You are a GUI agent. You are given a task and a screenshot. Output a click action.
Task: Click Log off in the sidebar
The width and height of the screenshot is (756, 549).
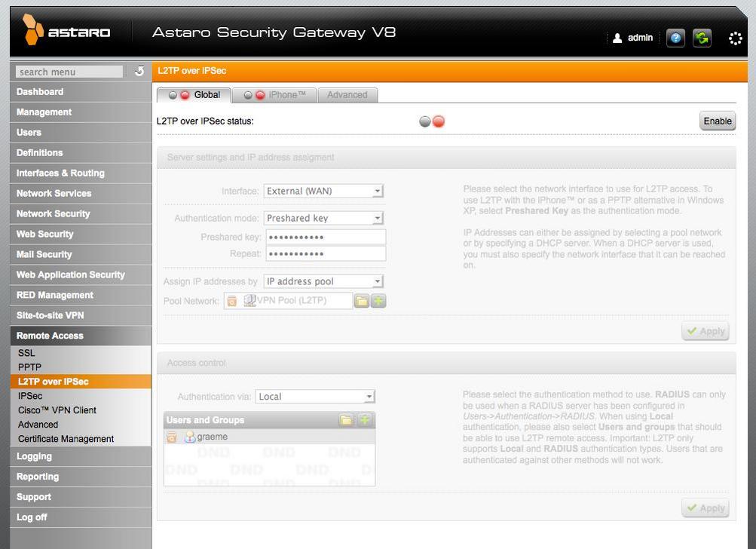[81, 517]
